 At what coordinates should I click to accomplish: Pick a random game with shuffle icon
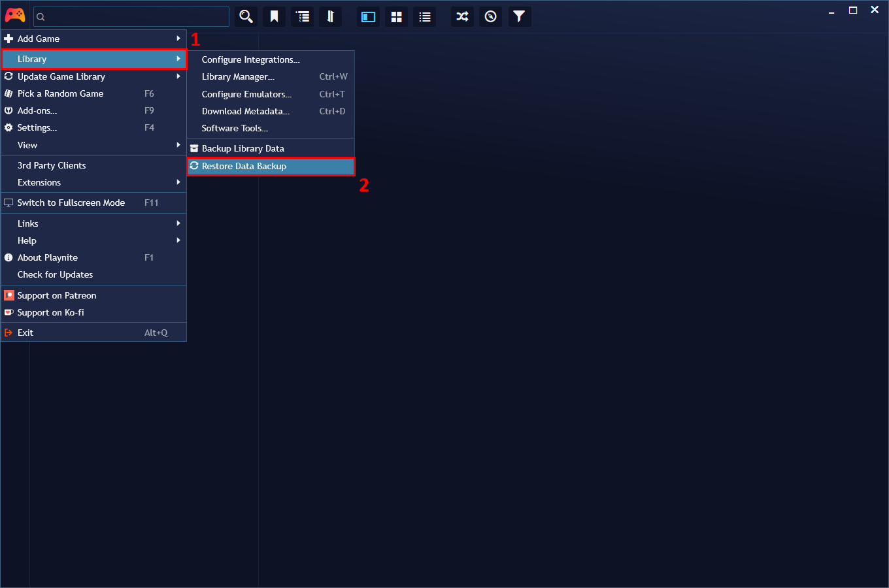461,16
